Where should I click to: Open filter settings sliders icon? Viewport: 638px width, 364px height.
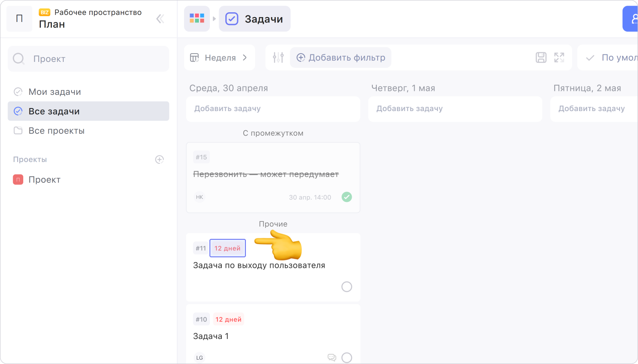pos(278,58)
